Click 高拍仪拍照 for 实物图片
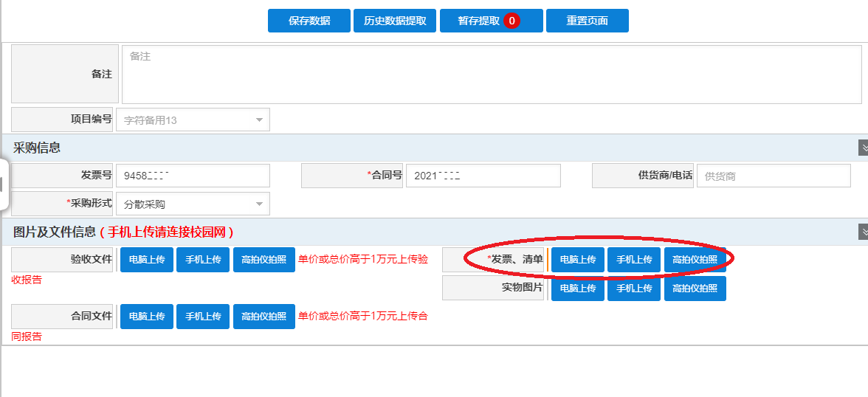 (x=695, y=289)
